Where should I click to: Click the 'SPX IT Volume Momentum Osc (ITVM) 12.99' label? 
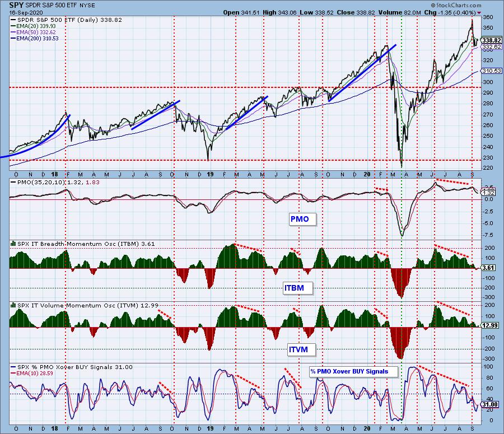tap(88, 305)
